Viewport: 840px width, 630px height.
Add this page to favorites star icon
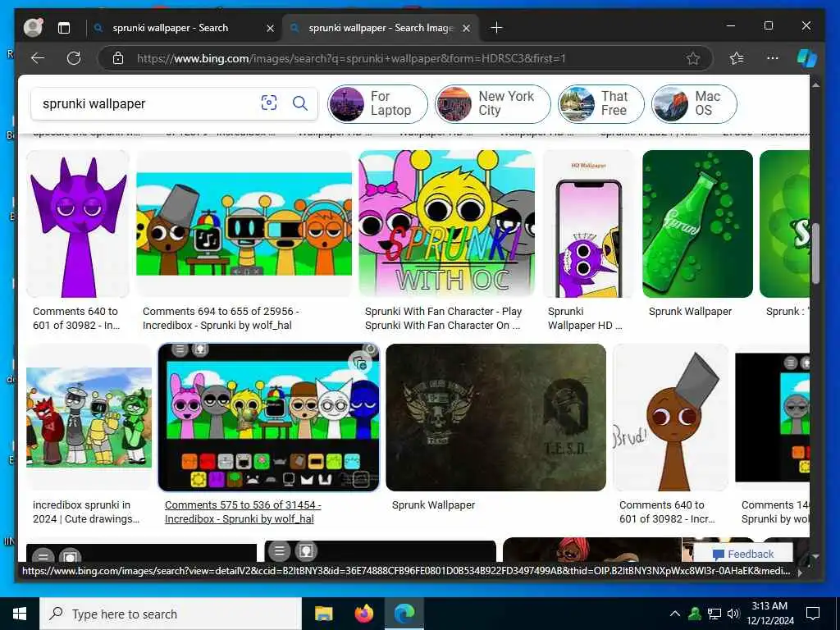[693, 58]
